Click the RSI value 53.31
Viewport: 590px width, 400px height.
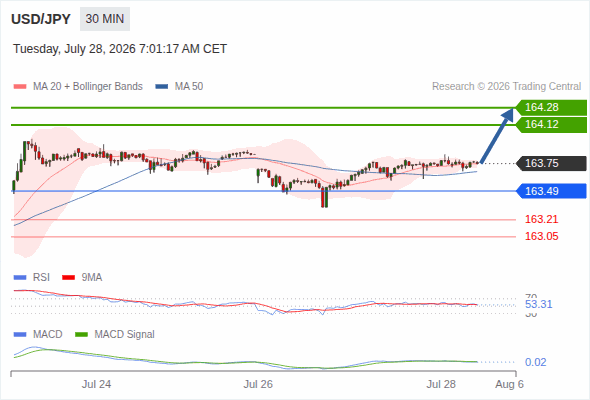coord(538,304)
